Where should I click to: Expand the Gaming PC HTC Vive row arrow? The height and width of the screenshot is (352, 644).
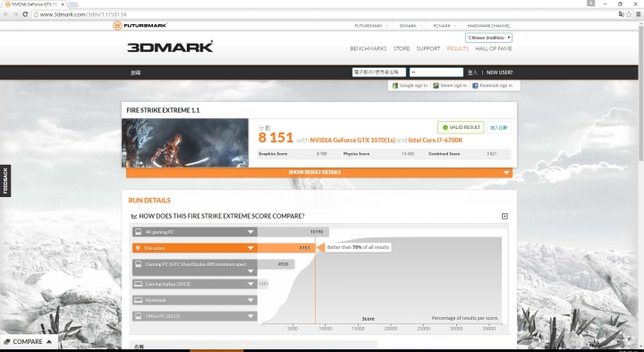pyautogui.click(x=250, y=271)
